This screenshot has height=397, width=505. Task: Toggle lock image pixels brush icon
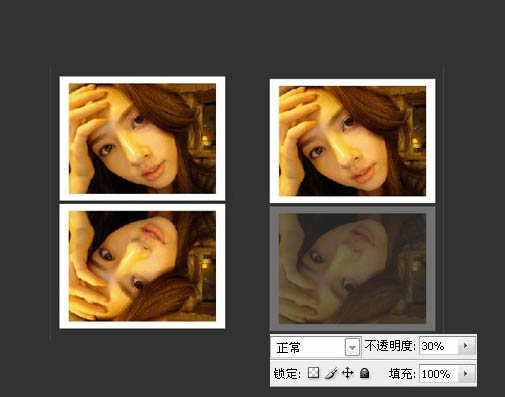coord(331,373)
